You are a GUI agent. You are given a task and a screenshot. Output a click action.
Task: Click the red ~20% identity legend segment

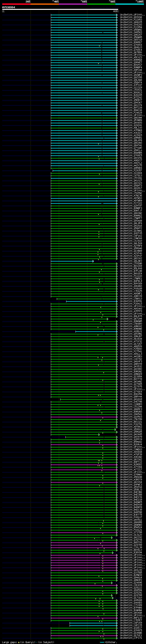click(x=16, y=4)
